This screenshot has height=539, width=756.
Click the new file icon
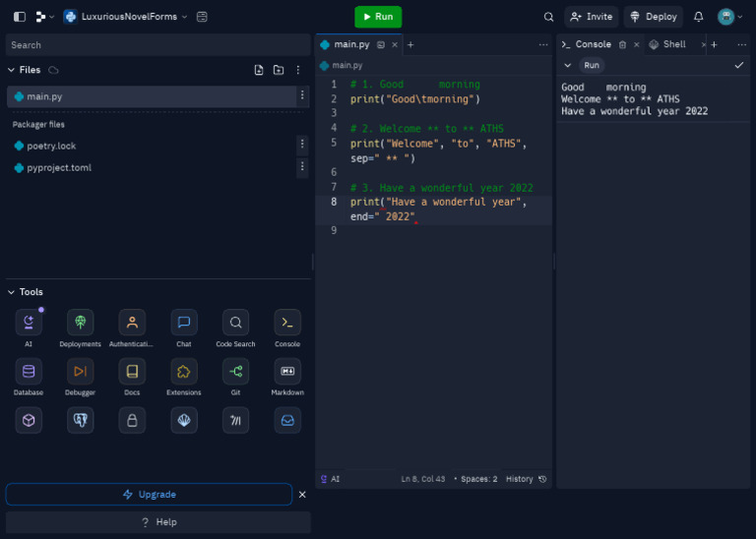(259, 70)
